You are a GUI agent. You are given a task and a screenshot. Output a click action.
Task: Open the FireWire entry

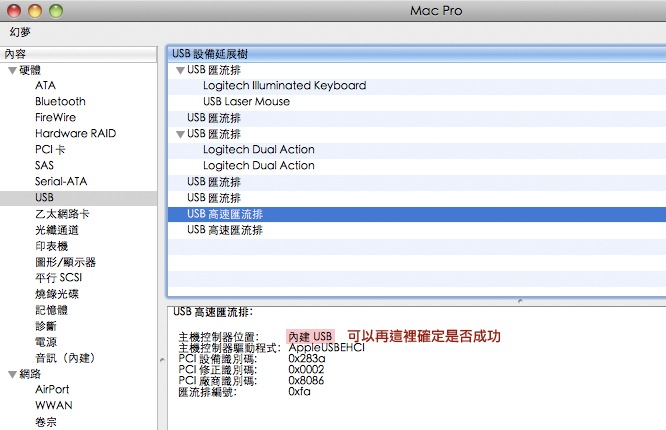(55, 117)
